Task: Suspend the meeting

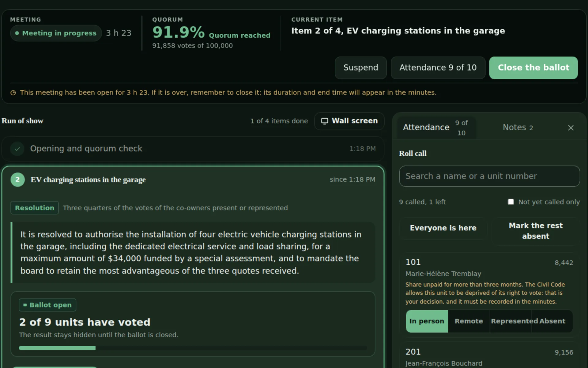Action: 360,68
